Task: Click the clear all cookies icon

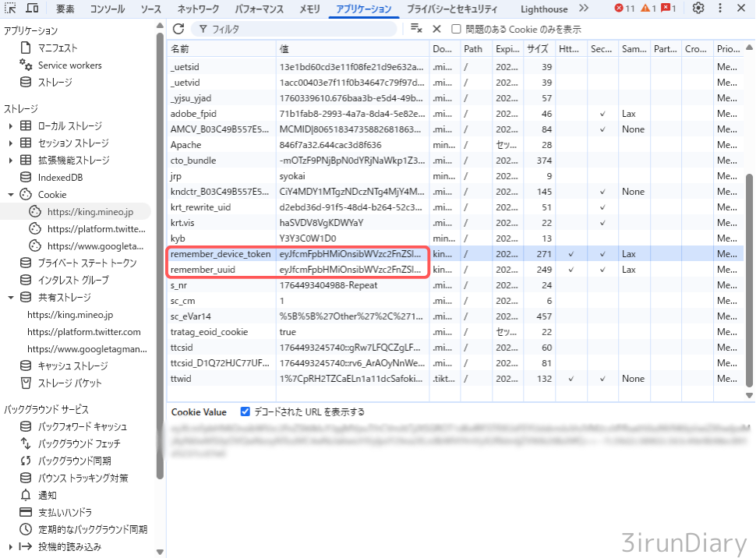Action: pyautogui.click(x=416, y=29)
